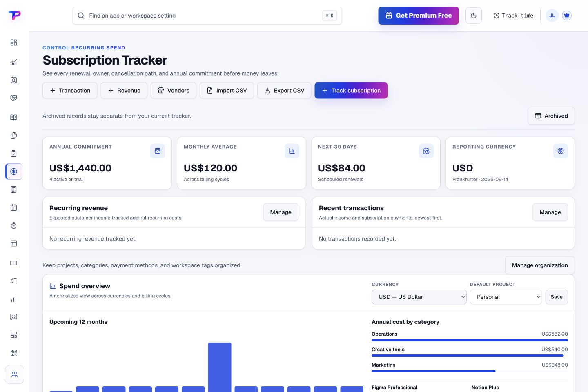
Task: Click the tallest bar in Upcoming 12 months chart
Action: [220, 367]
